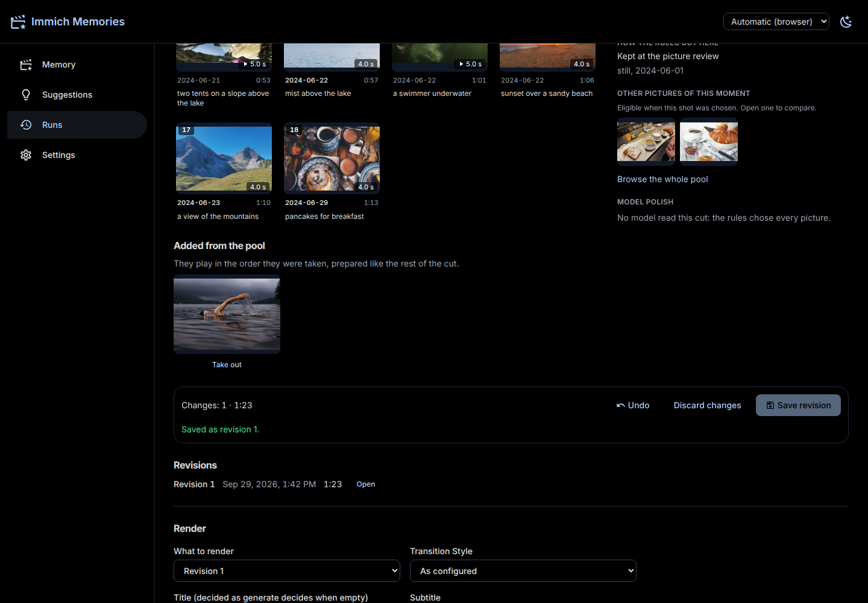Click the Save revision button
This screenshot has width=868, height=603.
tap(798, 405)
